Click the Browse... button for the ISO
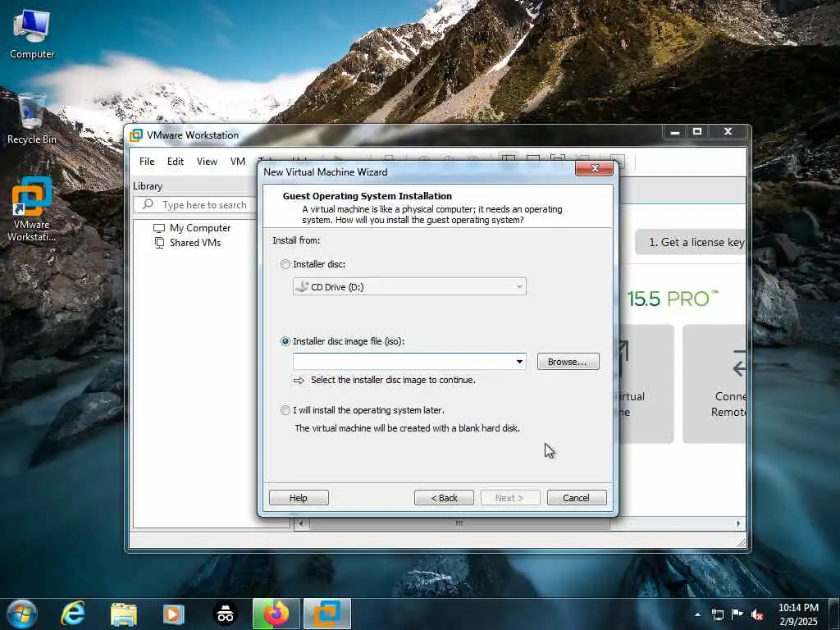 click(x=568, y=362)
